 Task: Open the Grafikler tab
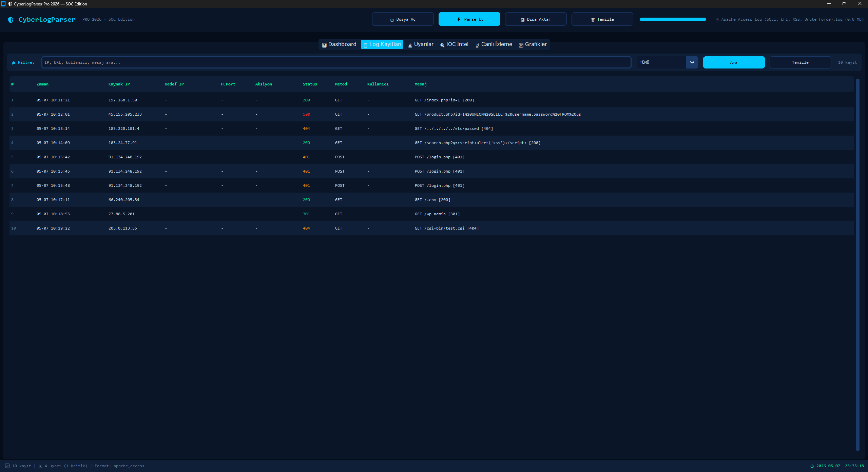click(533, 44)
